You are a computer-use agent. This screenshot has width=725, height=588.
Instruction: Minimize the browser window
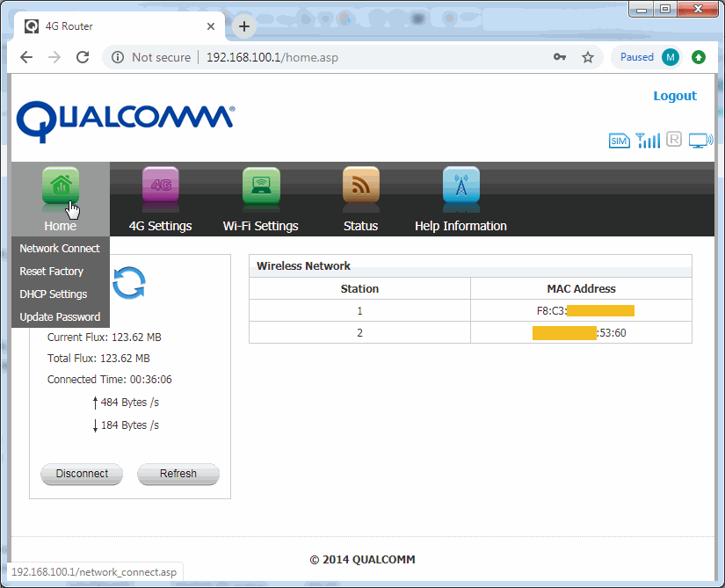[x=642, y=9]
